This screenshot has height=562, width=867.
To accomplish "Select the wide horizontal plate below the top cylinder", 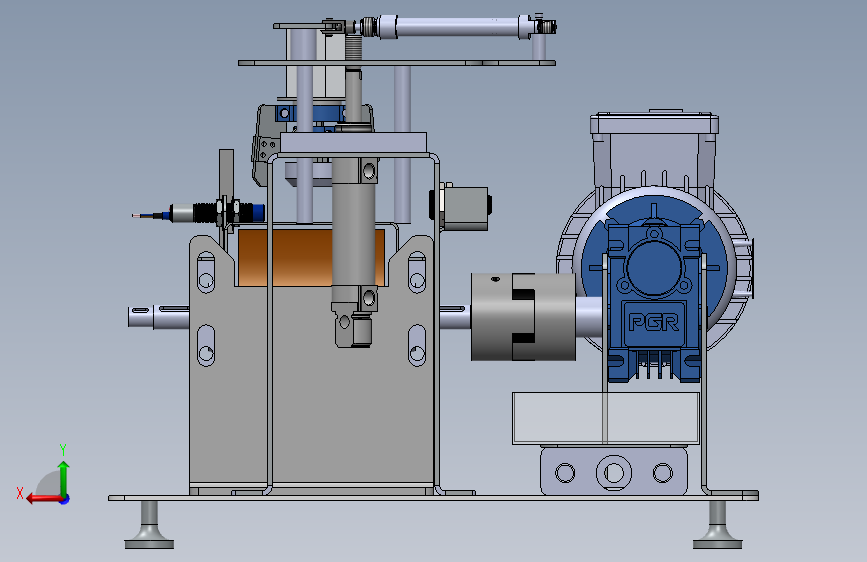I will (396, 63).
